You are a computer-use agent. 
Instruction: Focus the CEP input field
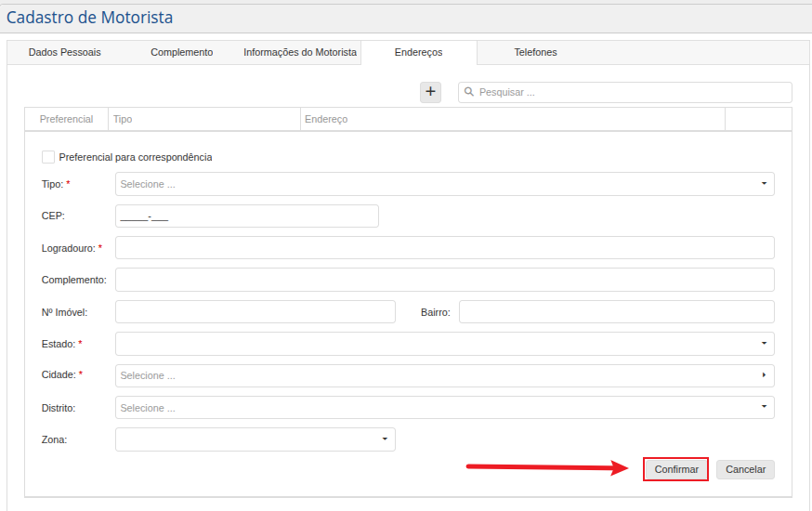(246, 216)
